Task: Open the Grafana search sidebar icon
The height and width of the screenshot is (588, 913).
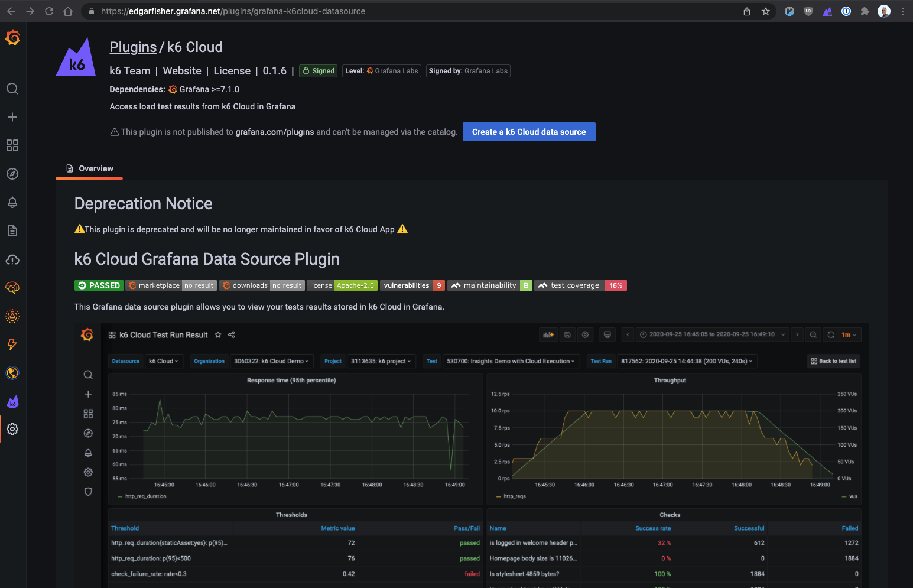Action: coord(12,89)
